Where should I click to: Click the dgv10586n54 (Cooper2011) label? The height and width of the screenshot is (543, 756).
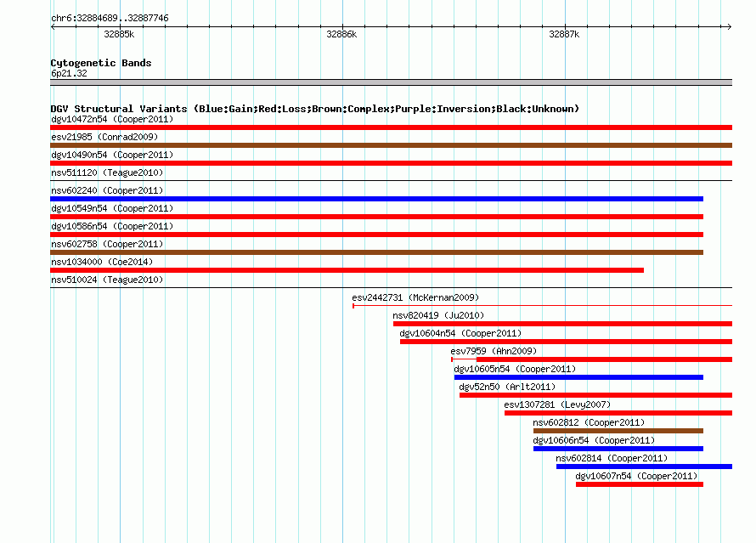coord(112,226)
